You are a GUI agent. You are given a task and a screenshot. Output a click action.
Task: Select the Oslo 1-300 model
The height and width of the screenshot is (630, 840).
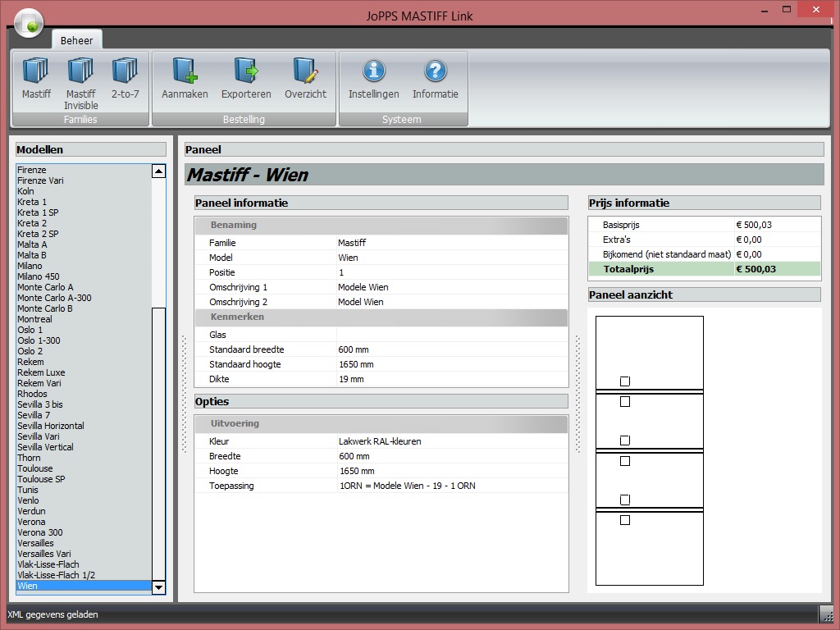click(84, 340)
